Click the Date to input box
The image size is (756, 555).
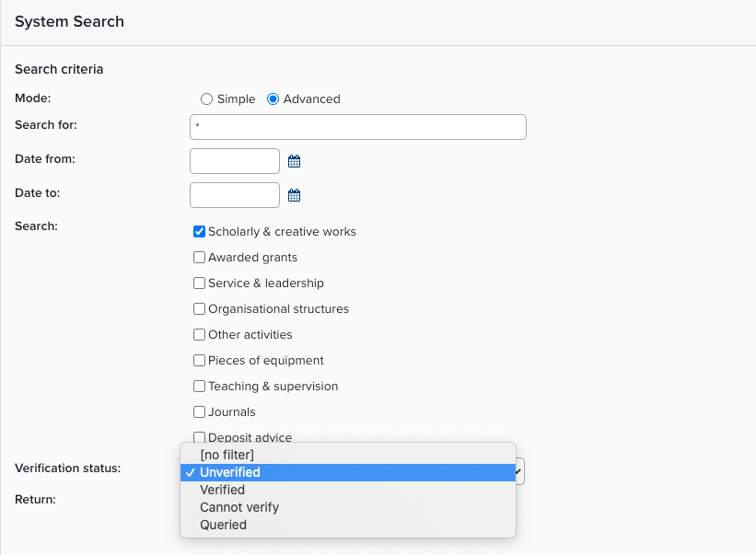click(x=235, y=195)
